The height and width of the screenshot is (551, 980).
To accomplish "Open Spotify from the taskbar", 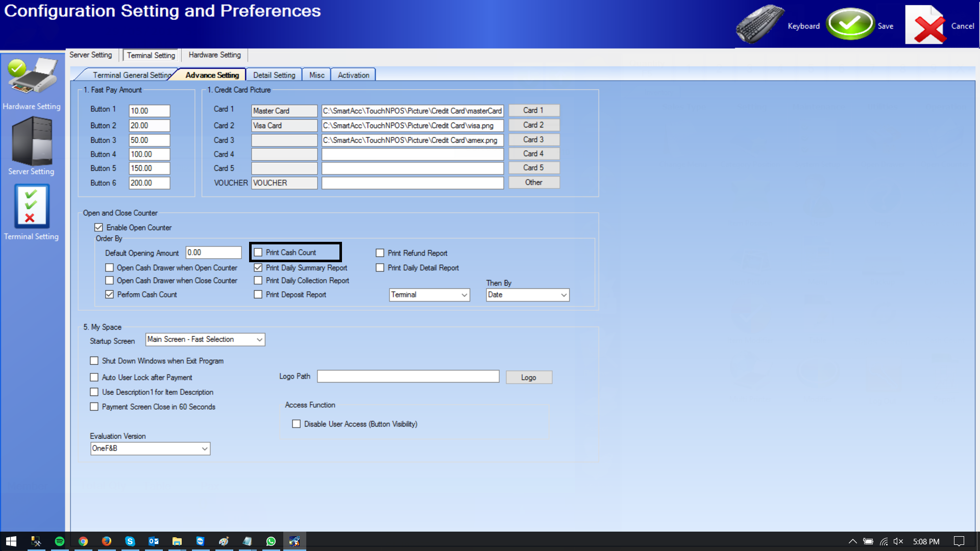I will (60, 541).
